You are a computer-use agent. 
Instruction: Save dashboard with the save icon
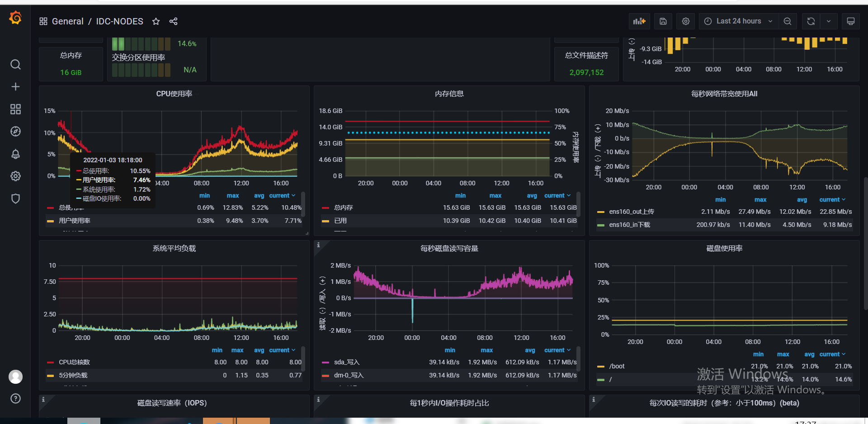point(663,21)
